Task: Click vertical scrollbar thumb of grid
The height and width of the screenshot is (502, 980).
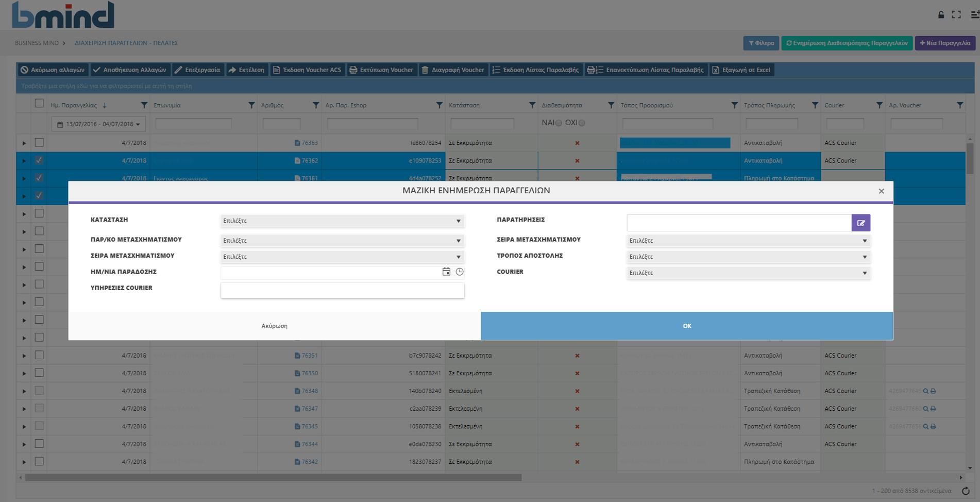Action: [x=970, y=158]
